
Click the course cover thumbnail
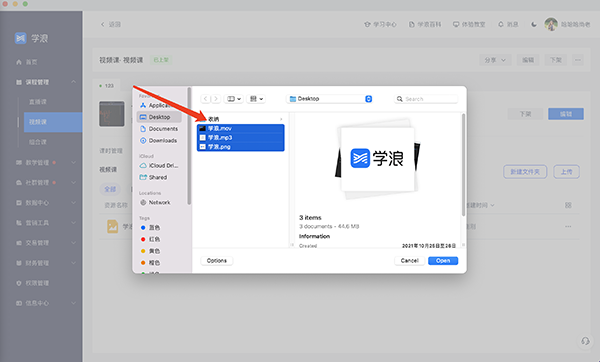(x=112, y=114)
